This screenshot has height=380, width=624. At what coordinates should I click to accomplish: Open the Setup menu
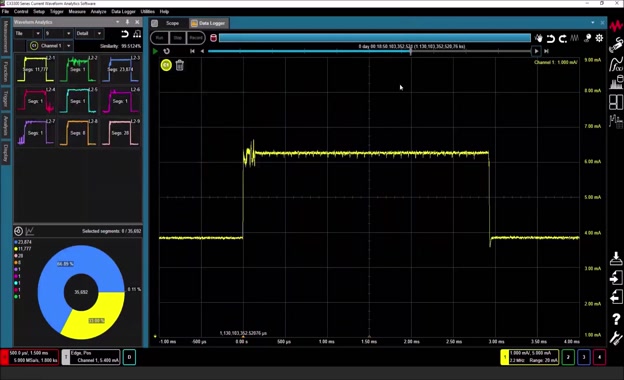pos(39,12)
